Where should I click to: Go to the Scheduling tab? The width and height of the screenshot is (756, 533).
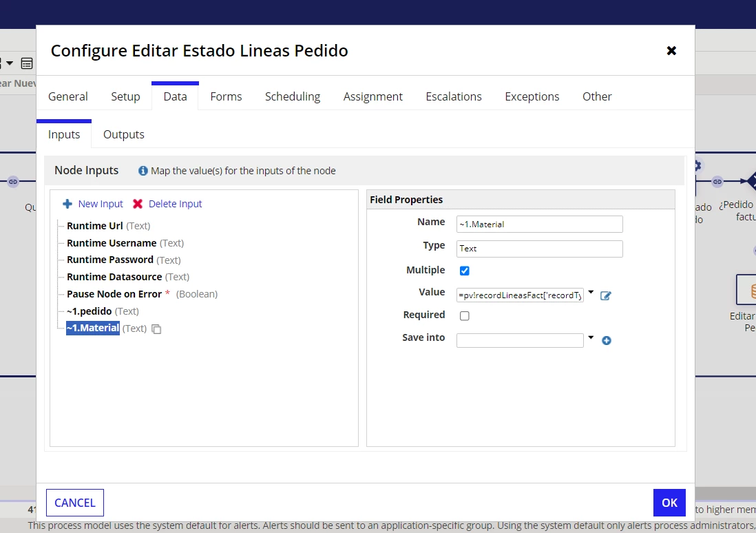pos(293,96)
